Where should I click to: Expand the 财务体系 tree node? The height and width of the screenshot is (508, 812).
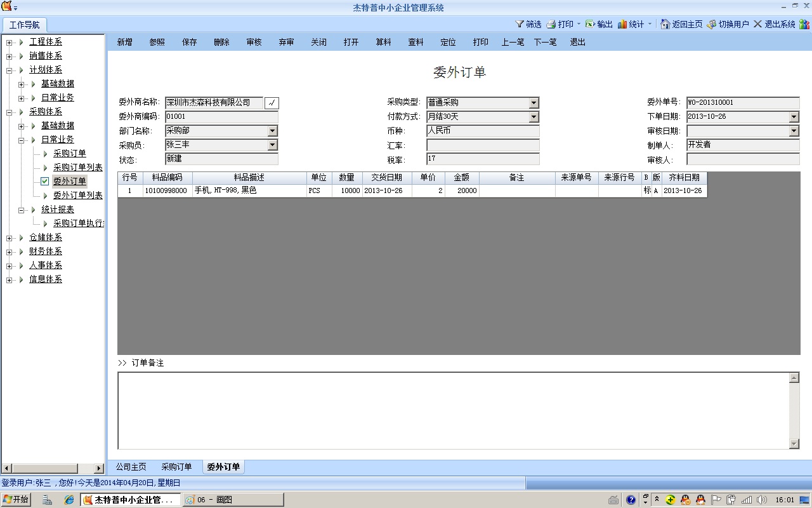click(x=10, y=251)
